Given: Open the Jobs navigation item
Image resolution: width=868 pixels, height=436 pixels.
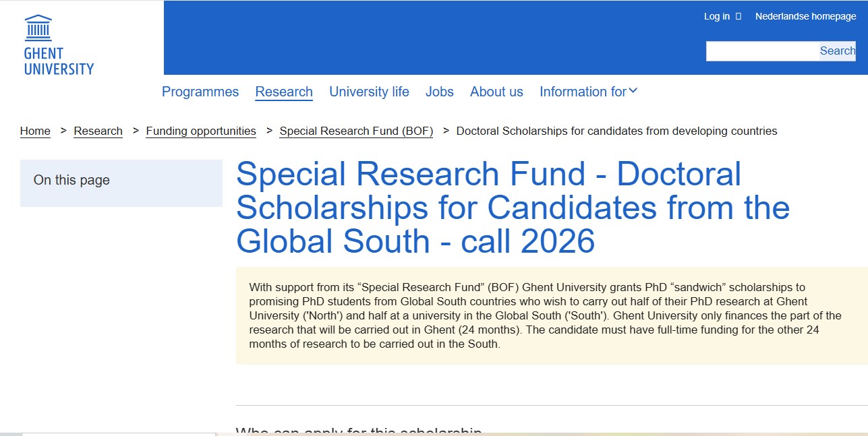Looking at the screenshot, I should [440, 92].
